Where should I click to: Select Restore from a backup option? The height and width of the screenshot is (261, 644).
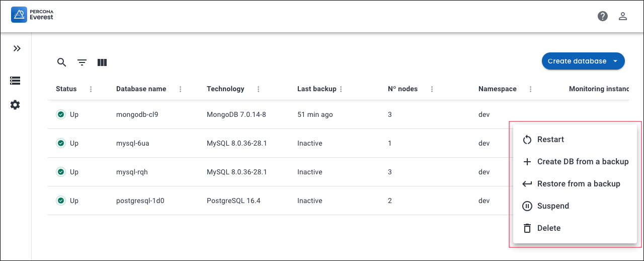click(579, 184)
